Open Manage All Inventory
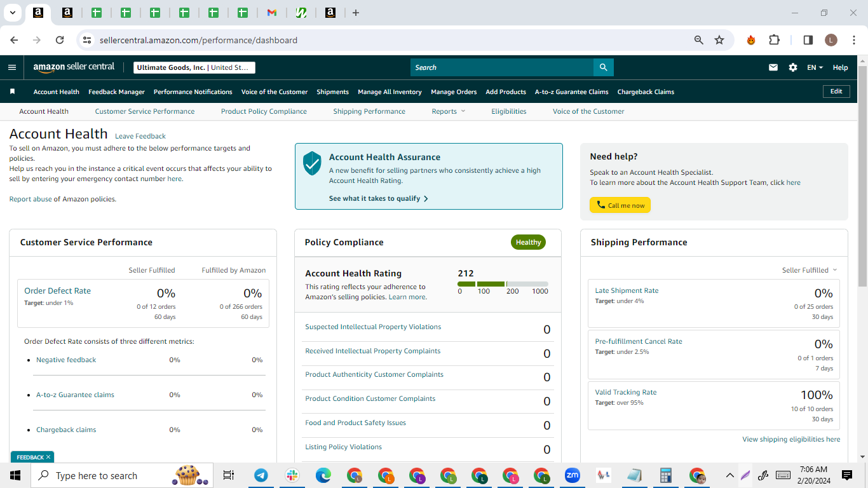The height and width of the screenshot is (488, 868). [x=390, y=91]
